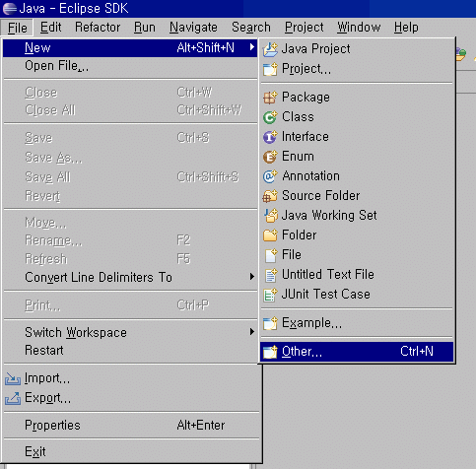This screenshot has width=476, height=469.
Task: Open the Window menu
Action: [x=359, y=28]
